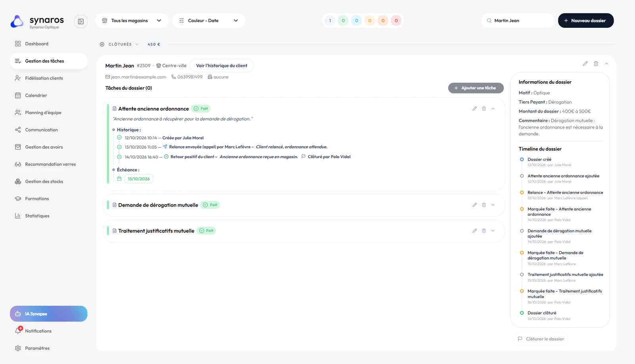Click the 15/10/2026 échéance date chip
The height and width of the screenshot is (364, 635).
(x=139, y=179)
